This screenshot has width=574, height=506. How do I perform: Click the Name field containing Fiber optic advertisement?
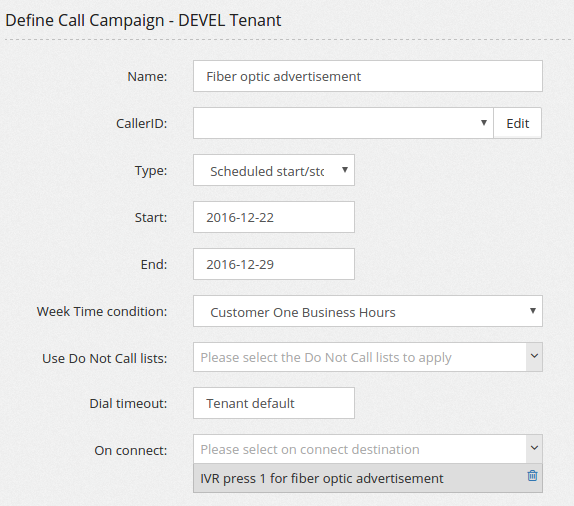[368, 76]
